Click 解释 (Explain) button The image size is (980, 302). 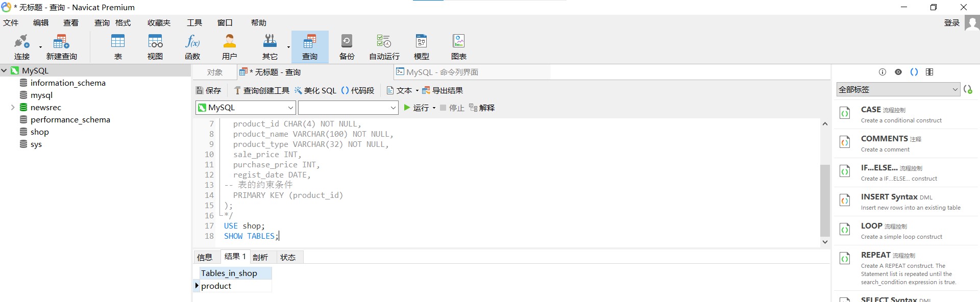[482, 108]
